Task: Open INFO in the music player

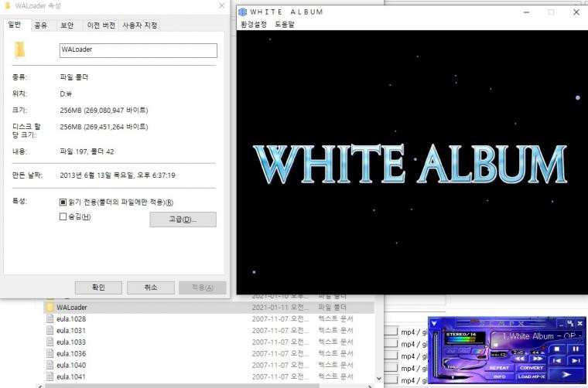Action: click(x=499, y=376)
